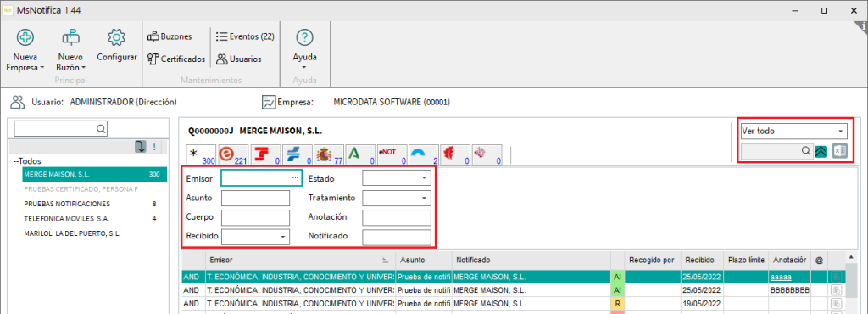Screen dimensions: 868x314
Task: Filter by Spain coat of arms mailbox 77
Action: pos(329,154)
